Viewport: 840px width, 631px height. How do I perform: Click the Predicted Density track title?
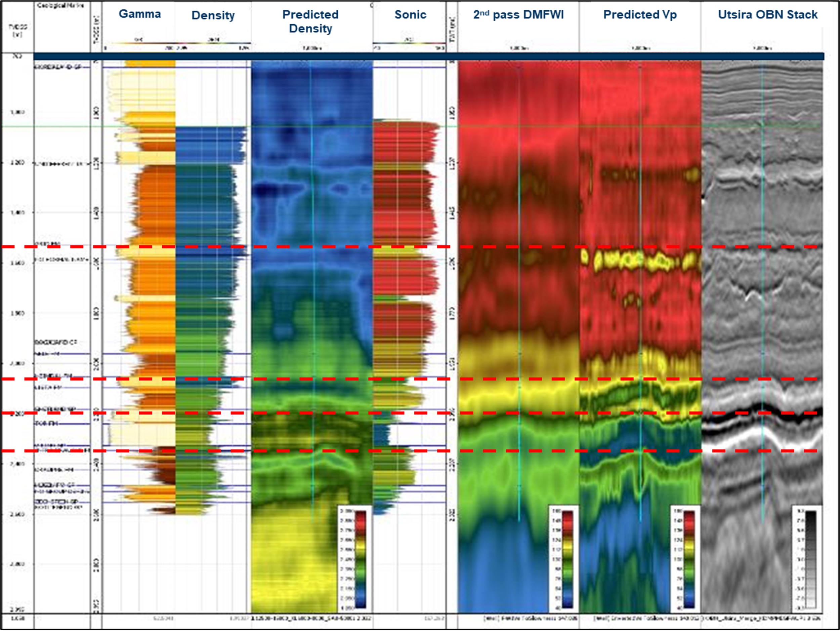pos(311,21)
